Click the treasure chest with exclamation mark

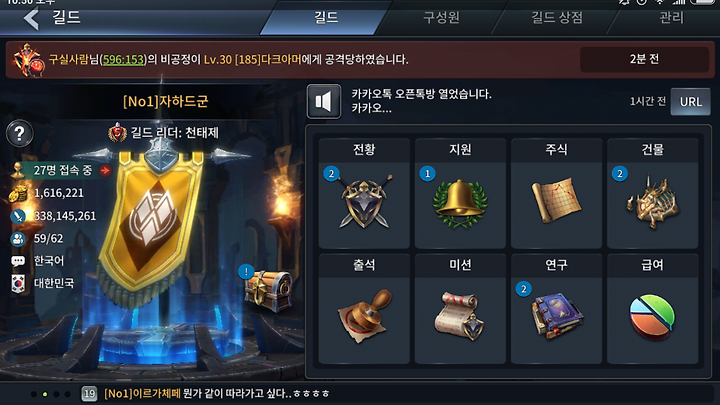click(268, 290)
